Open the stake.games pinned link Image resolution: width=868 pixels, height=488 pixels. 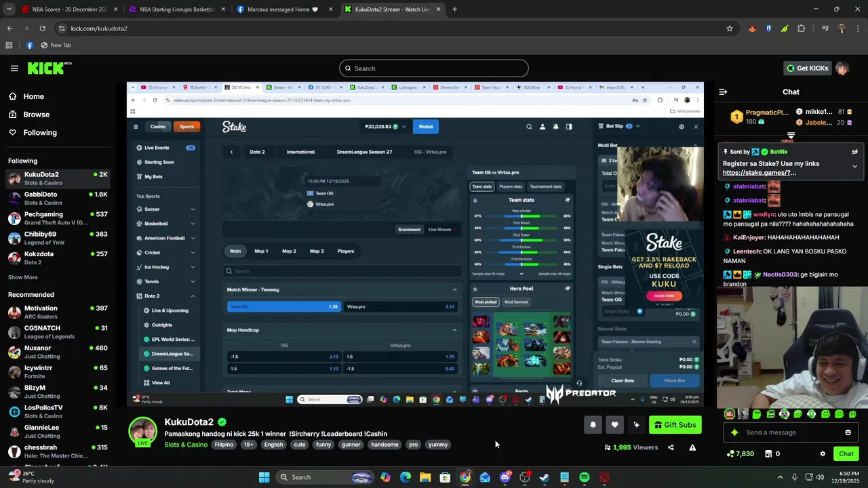759,173
